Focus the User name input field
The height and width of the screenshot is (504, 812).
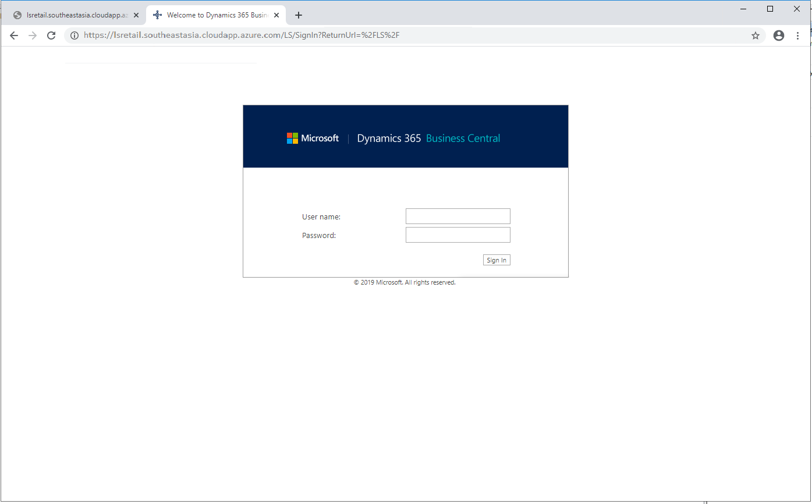pos(458,216)
